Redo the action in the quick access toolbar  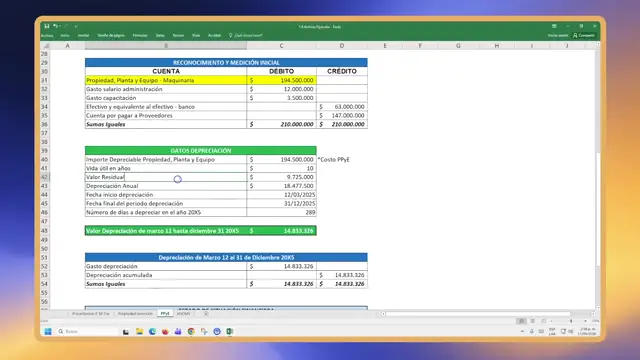pyautogui.click(x=65, y=26)
